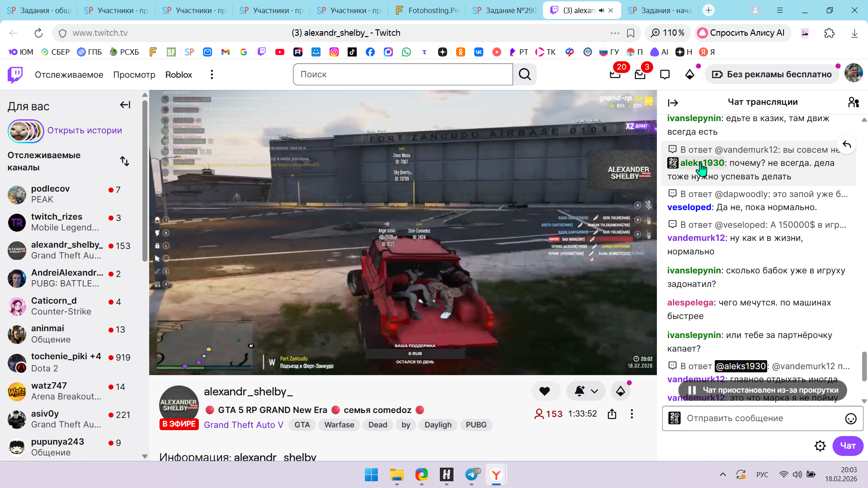Collapse the For You sidebar

click(x=125, y=105)
